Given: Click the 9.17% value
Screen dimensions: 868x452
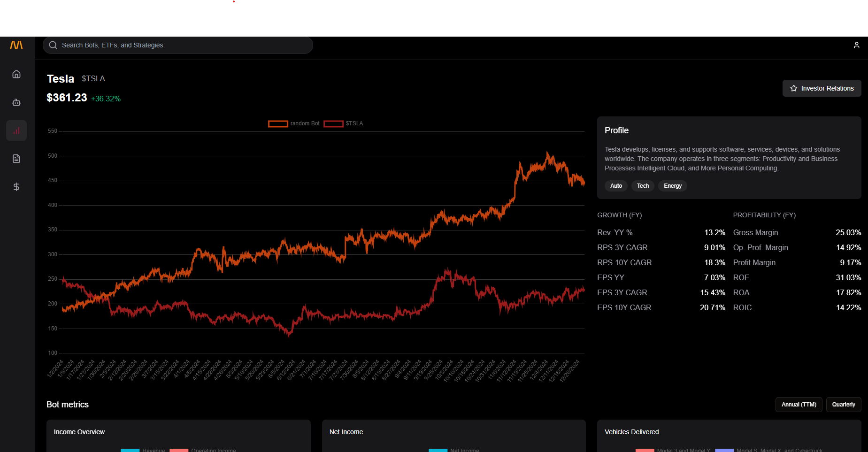Looking at the screenshot, I should pyautogui.click(x=851, y=263).
